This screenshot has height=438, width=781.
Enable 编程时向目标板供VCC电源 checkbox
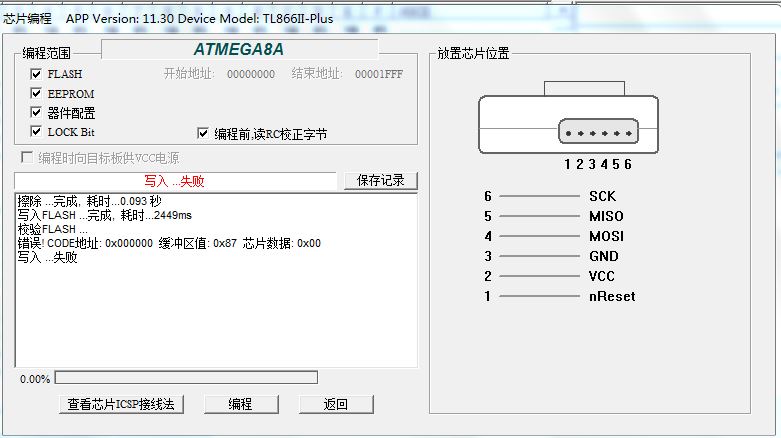point(27,158)
